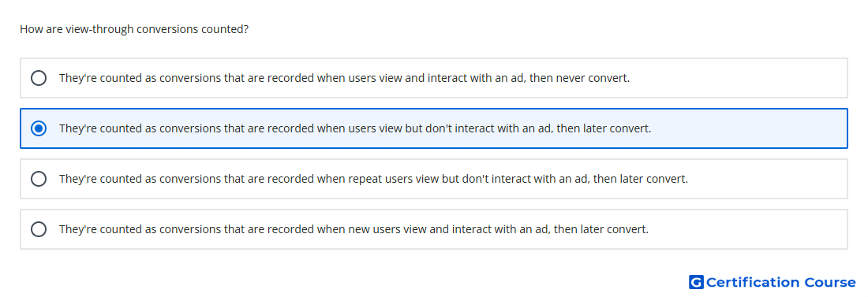This screenshot has width=868, height=297.
Task: Click the question 'How are view-through conversions counted?'
Action: pyautogui.click(x=134, y=29)
